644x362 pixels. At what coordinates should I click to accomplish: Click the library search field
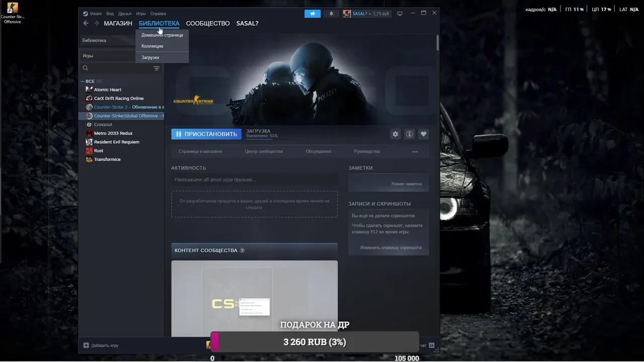(121, 68)
